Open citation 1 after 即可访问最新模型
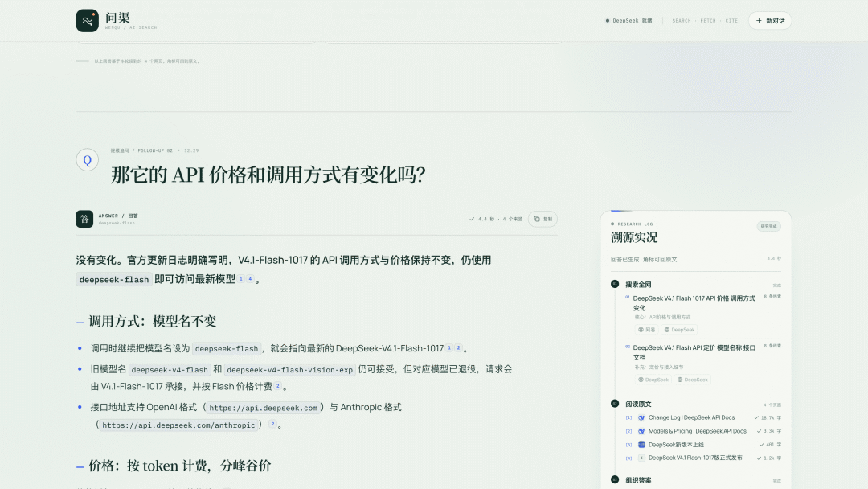Screen dimensions: 868x489 click(241, 278)
